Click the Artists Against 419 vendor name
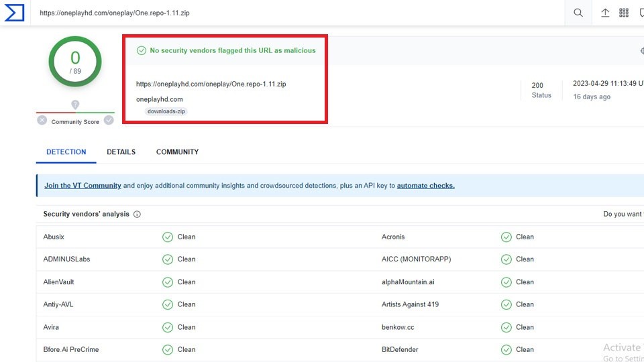Viewport: 644px width, 362px height. click(411, 304)
